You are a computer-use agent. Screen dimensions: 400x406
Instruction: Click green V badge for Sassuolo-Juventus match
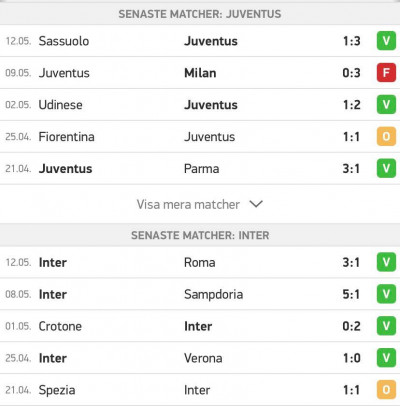(x=386, y=41)
